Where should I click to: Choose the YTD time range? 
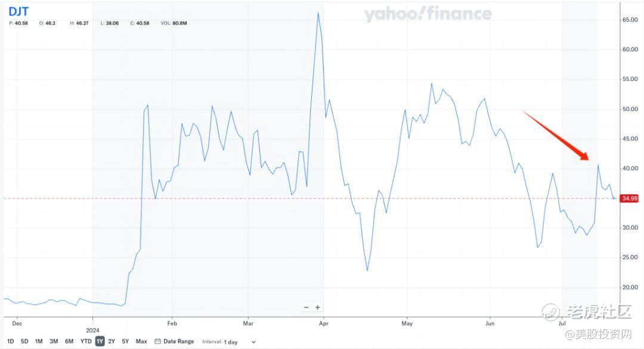pyautogui.click(x=86, y=341)
